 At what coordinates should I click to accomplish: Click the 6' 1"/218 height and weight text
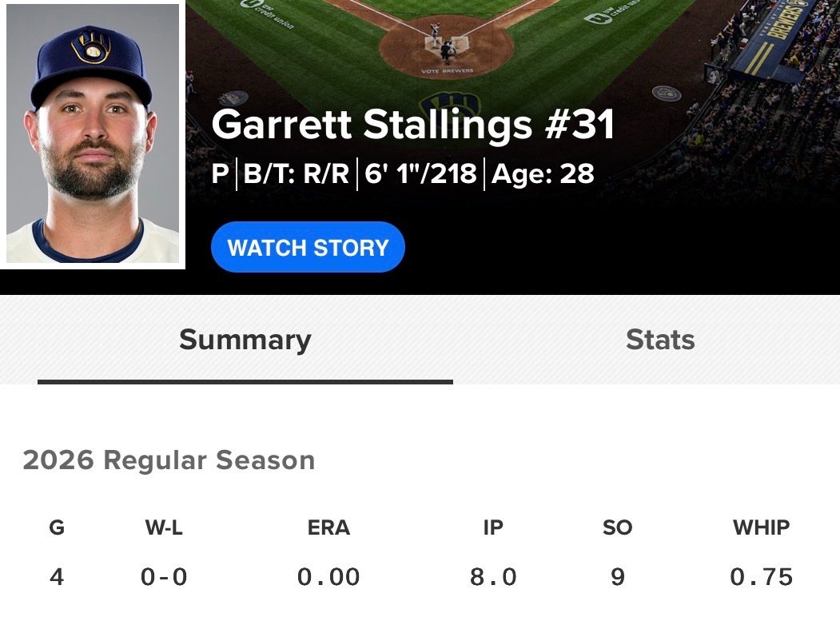(x=420, y=173)
